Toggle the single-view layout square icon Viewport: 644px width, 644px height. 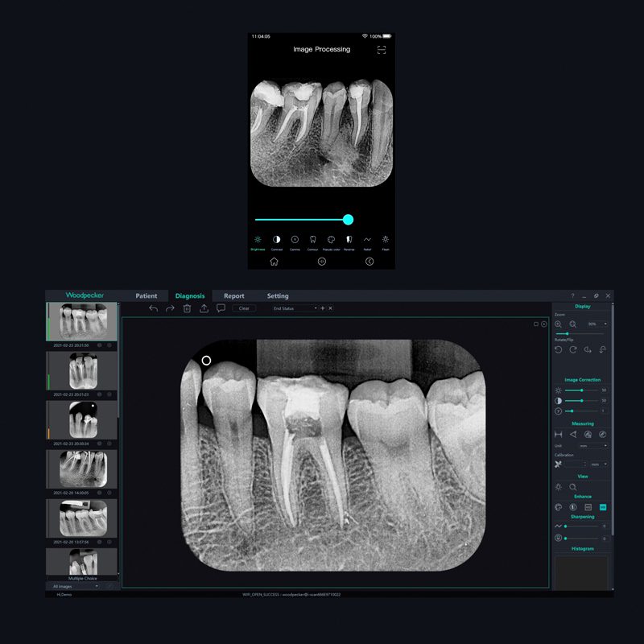536,324
